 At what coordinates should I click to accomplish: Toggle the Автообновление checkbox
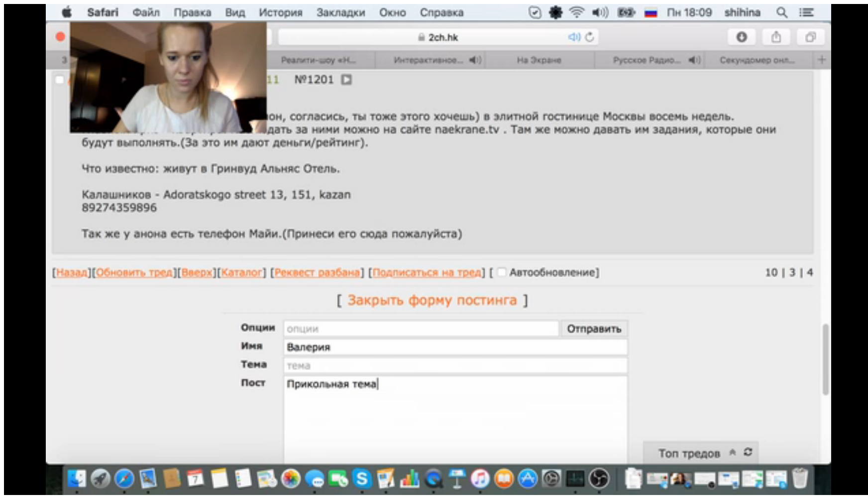(502, 272)
